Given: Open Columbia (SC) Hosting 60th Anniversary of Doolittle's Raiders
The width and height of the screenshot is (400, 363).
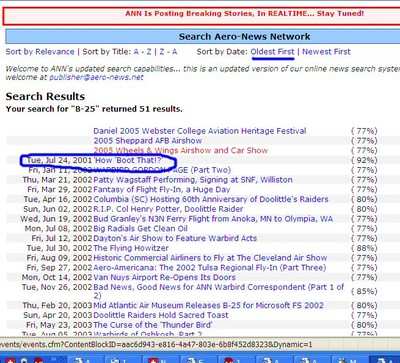Looking at the screenshot, I should 211,199.
